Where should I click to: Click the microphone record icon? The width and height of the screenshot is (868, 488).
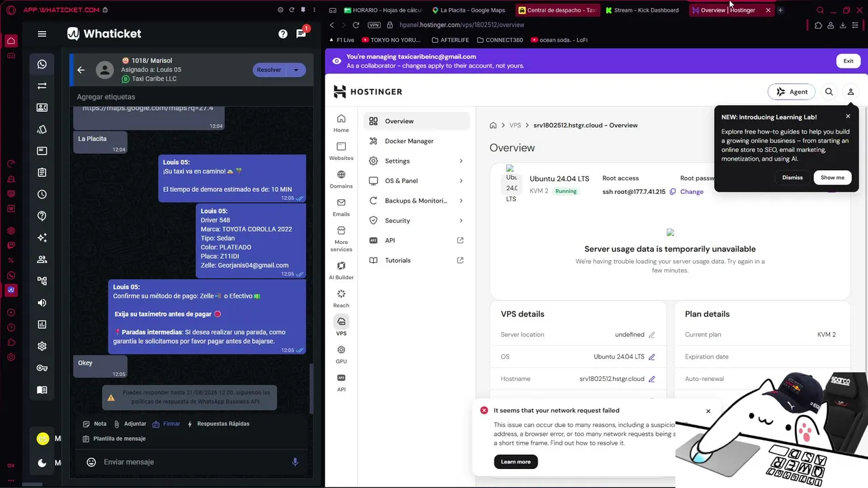295,462
